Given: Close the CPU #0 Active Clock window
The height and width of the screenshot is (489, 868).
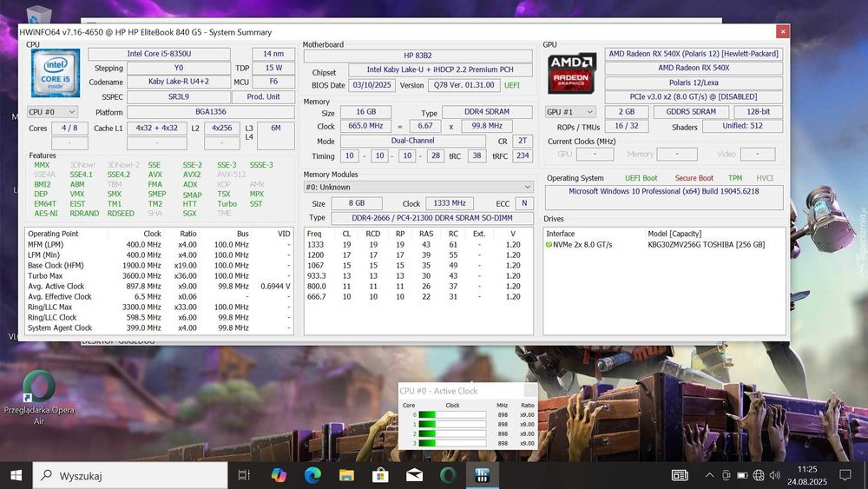Looking at the screenshot, I should 530,391.
